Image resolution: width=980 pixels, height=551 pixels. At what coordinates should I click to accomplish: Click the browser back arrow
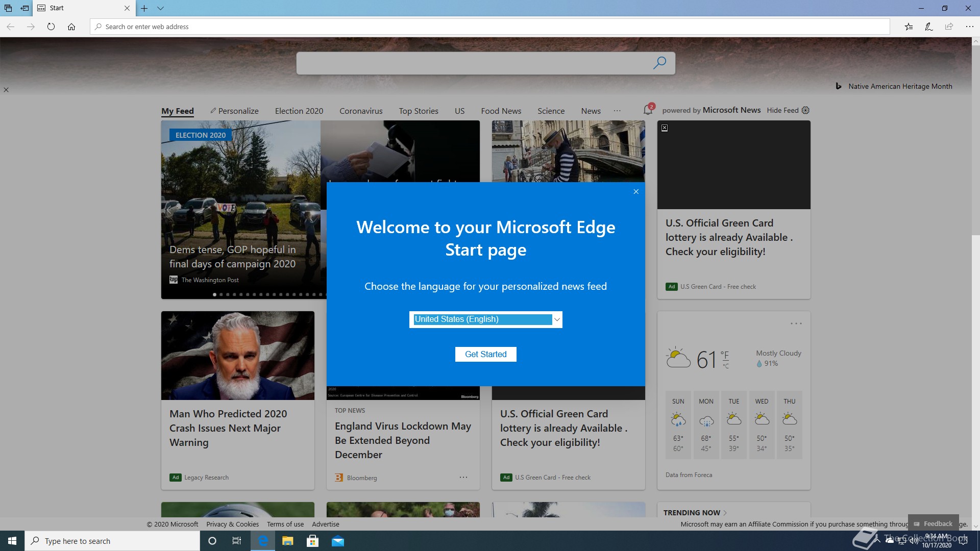pos(10,27)
